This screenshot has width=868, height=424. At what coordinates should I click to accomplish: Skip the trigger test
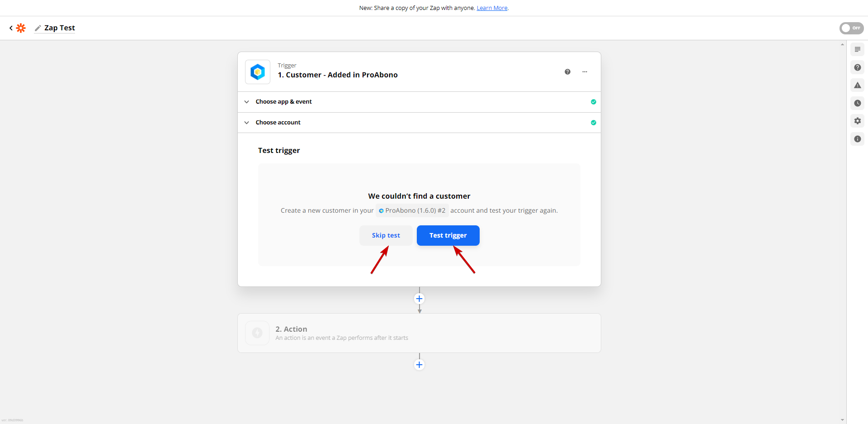[386, 235]
